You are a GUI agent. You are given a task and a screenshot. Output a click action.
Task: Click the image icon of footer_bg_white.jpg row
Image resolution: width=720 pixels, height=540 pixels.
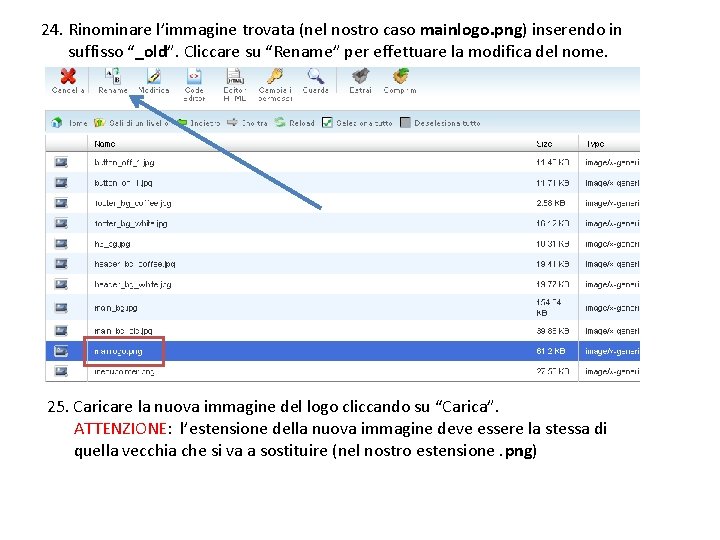click(61, 223)
